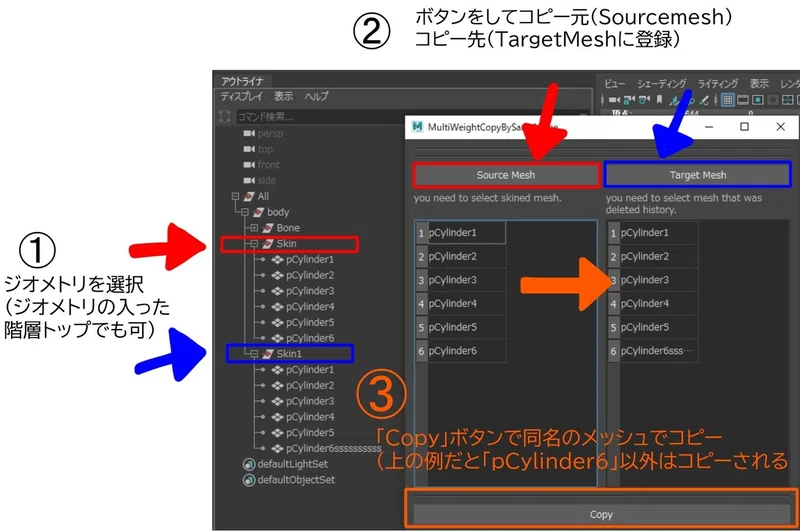Click the select camera icon in viewport toolbar
800x531 pixels.
(x=614, y=99)
